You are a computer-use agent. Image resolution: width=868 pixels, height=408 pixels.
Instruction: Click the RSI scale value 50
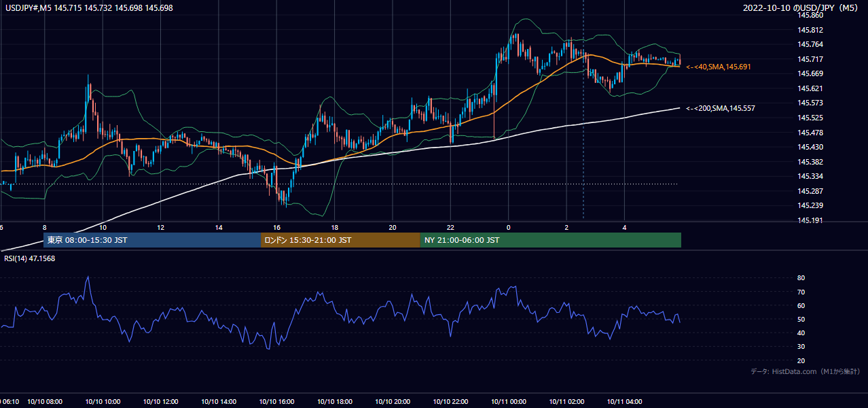(801, 319)
